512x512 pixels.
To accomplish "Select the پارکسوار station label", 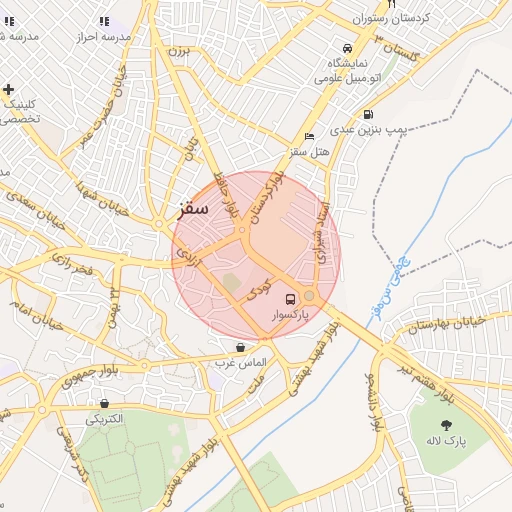I will click(x=290, y=315).
